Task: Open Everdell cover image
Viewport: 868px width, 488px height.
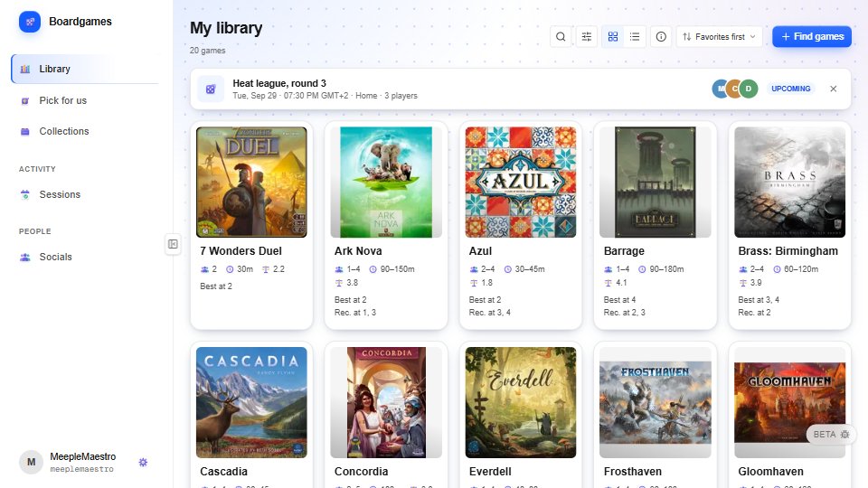Action: pyautogui.click(x=521, y=402)
